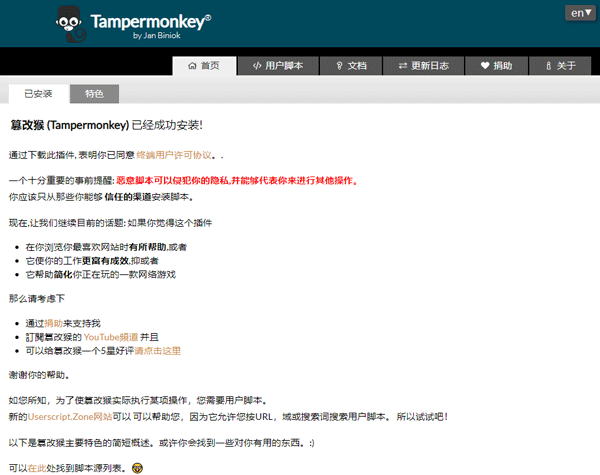Click the question mark icon beside 文档
The image size is (600, 475).
(339, 66)
